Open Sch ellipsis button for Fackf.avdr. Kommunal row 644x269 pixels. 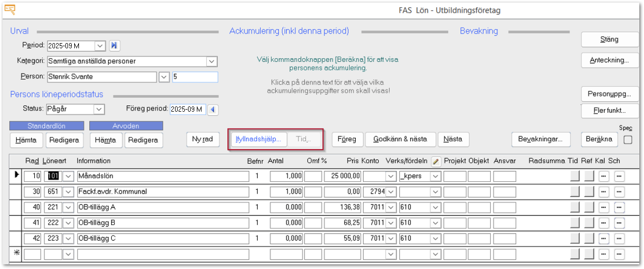[x=619, y=192]
